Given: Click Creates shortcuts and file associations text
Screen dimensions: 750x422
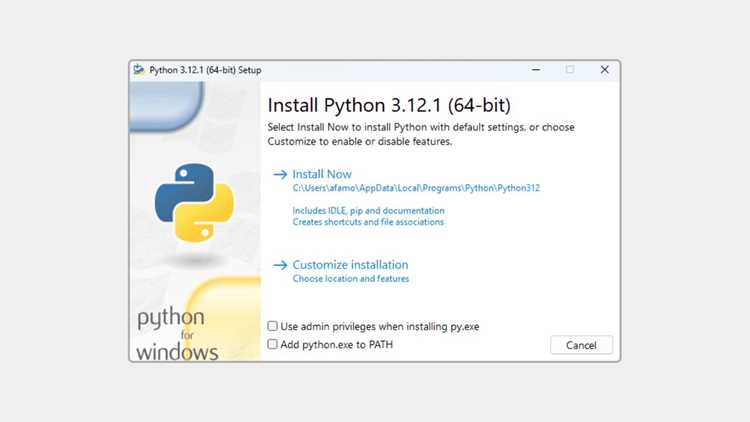Looking at the screenshot, I should coord(368,222).
